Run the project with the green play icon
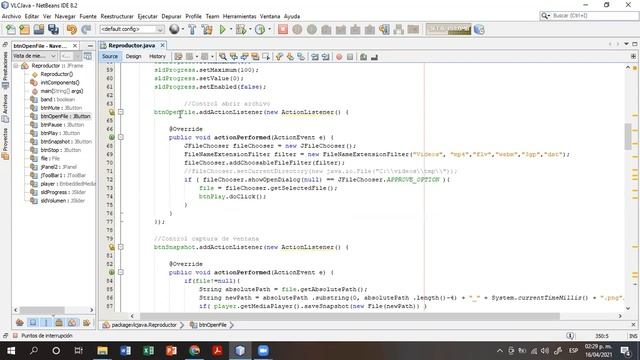640x360 pixels. pyautogui.click(x=222, y=29)
